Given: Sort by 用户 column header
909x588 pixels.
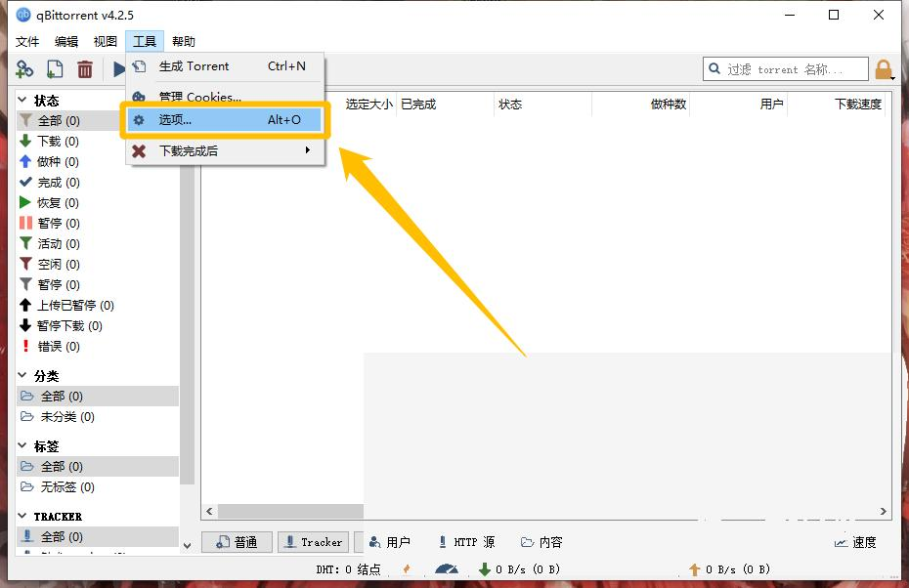Looking at the screenshot, I should coord(739,105).
